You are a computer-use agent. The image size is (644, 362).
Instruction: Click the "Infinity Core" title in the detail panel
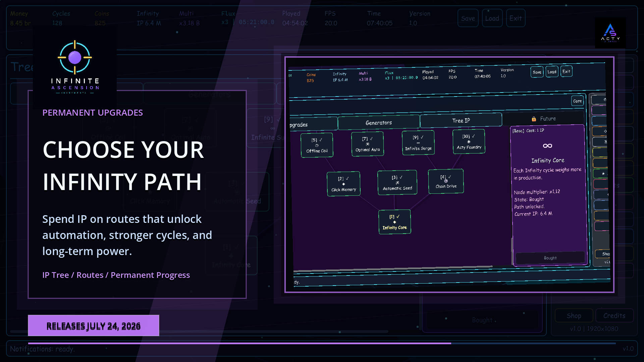pos(548,161)
